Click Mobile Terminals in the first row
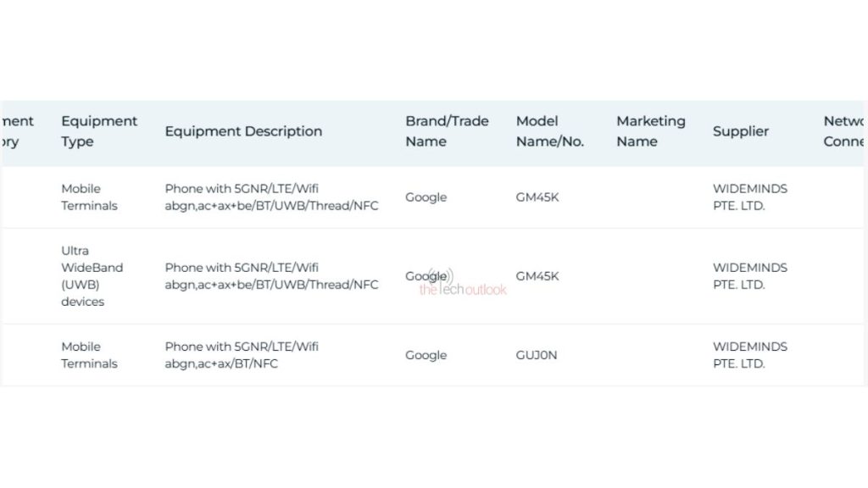 [89, 197]
